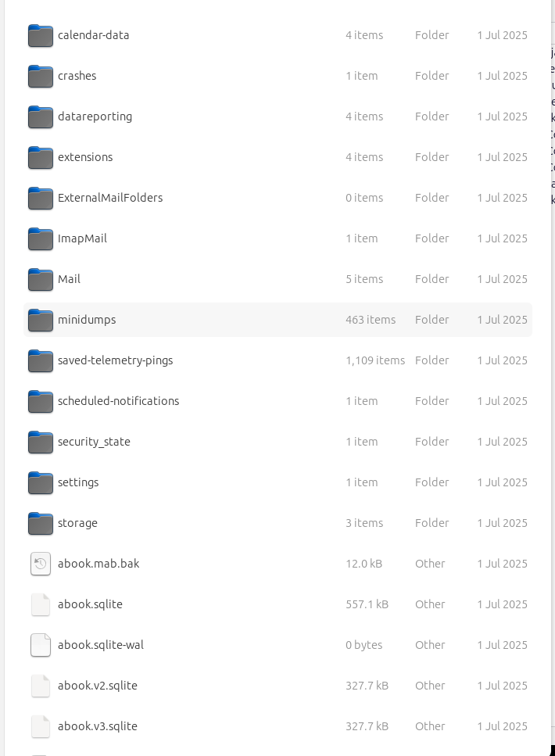This screenshot has width=555, height=756.
Task: Select the storage folder name
Action: 77,523
